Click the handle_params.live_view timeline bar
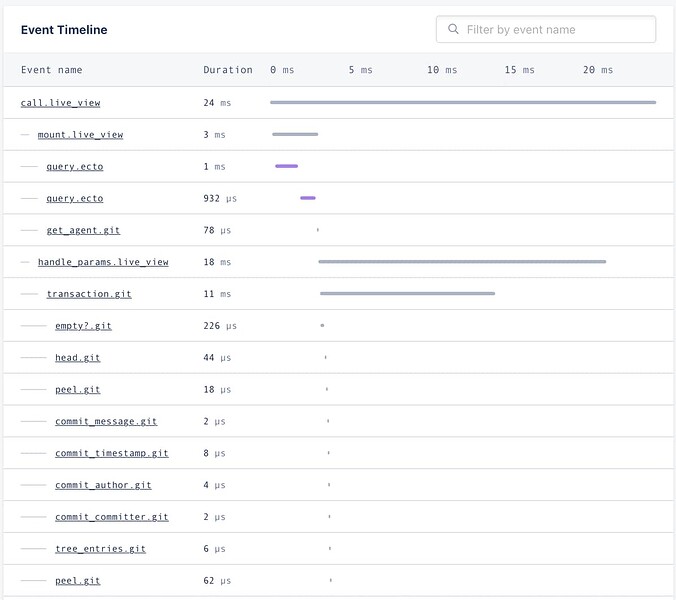The image size is (676, 600). (x=462, y=262)
